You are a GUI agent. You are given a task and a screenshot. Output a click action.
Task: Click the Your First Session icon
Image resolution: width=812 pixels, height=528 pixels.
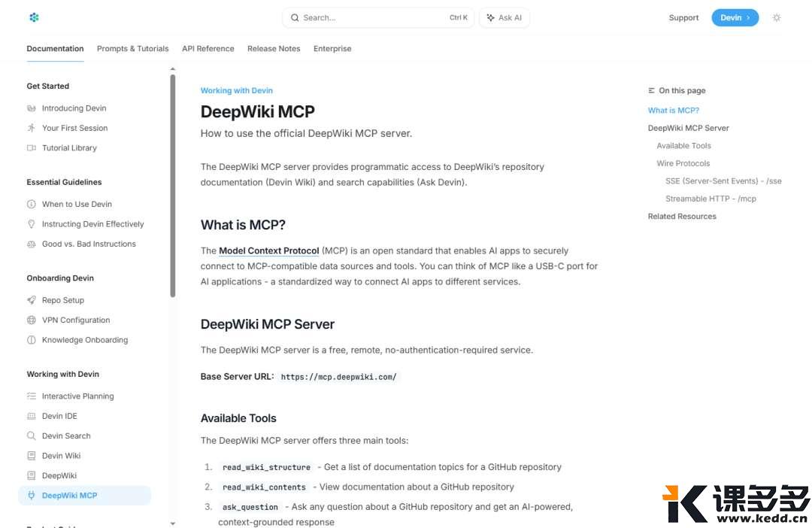pyautogui.click(x=32, y=128)
